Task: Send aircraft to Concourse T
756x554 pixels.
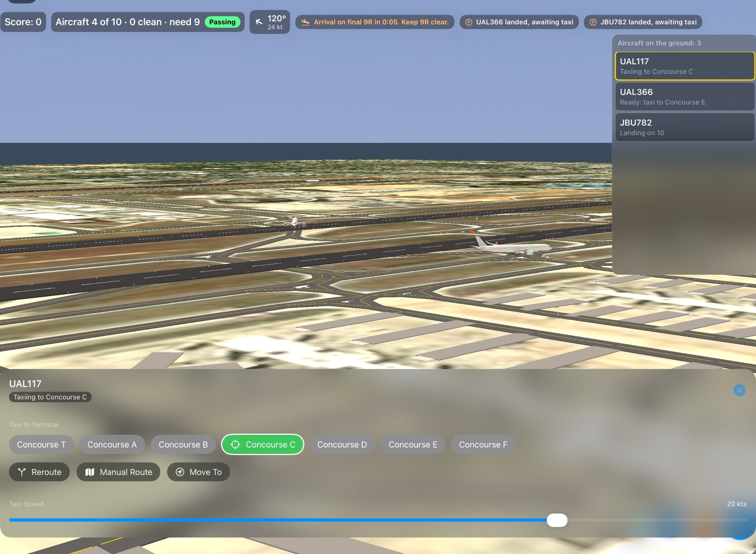Action: coord(41,445)
